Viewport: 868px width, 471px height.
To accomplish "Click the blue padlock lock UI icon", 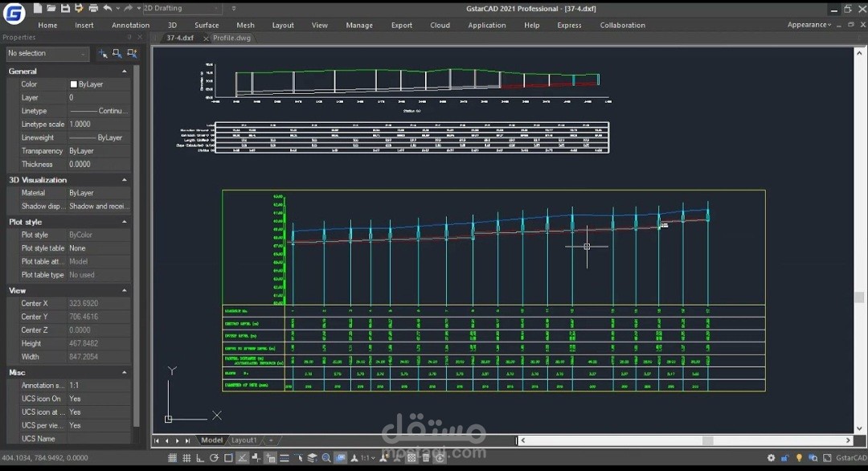I will tap(785, 457).
